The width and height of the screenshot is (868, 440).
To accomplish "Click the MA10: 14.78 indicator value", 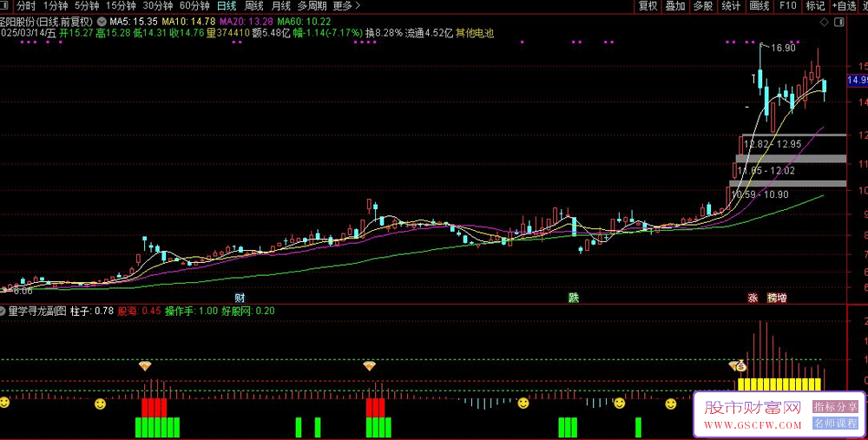I will click(188, 22).
